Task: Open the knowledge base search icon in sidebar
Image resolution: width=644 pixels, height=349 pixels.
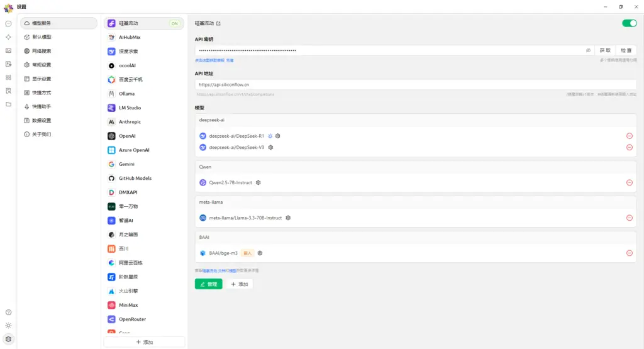Action: tap(8, 91)
